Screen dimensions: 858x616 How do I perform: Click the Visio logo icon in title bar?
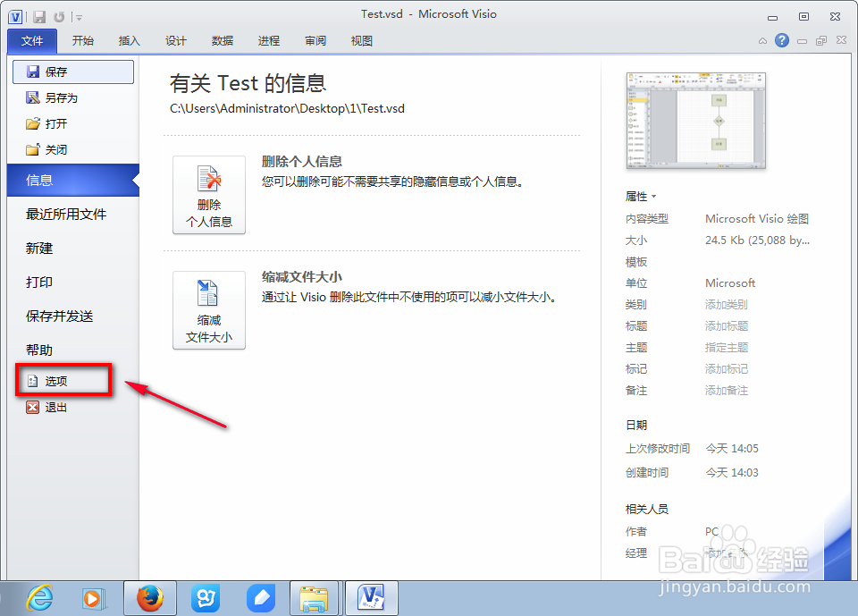(15, 17)
